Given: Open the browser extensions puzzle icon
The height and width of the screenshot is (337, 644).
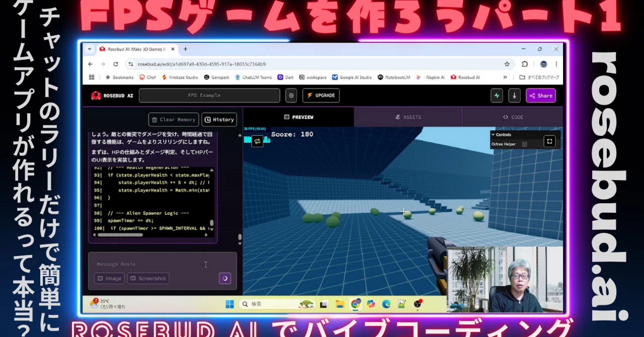Looking at the screenshot, I should coord(525,64).
